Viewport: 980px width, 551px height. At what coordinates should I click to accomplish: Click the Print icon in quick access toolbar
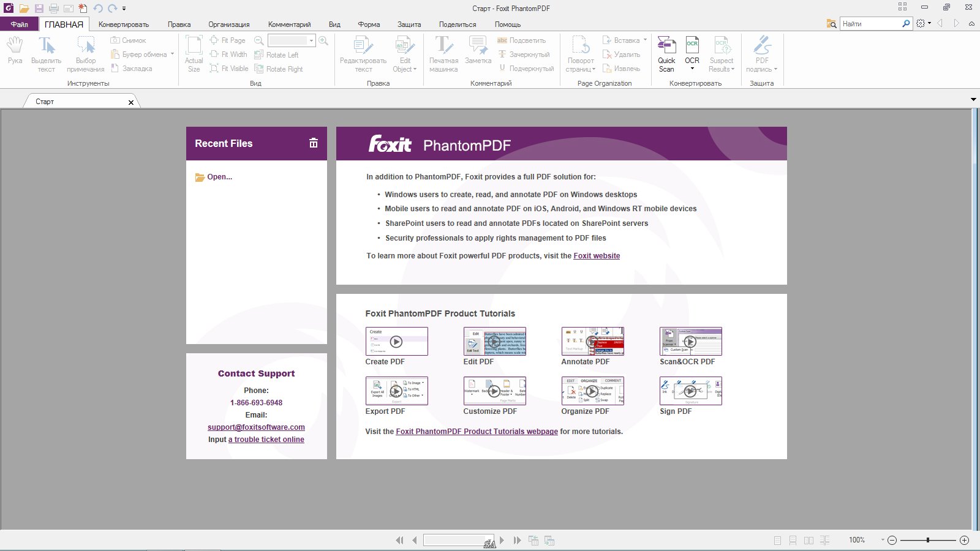54,9
